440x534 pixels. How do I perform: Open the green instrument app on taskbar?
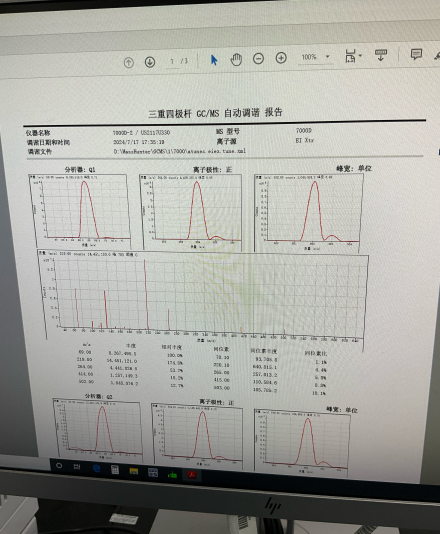click(x=172, y=474)
